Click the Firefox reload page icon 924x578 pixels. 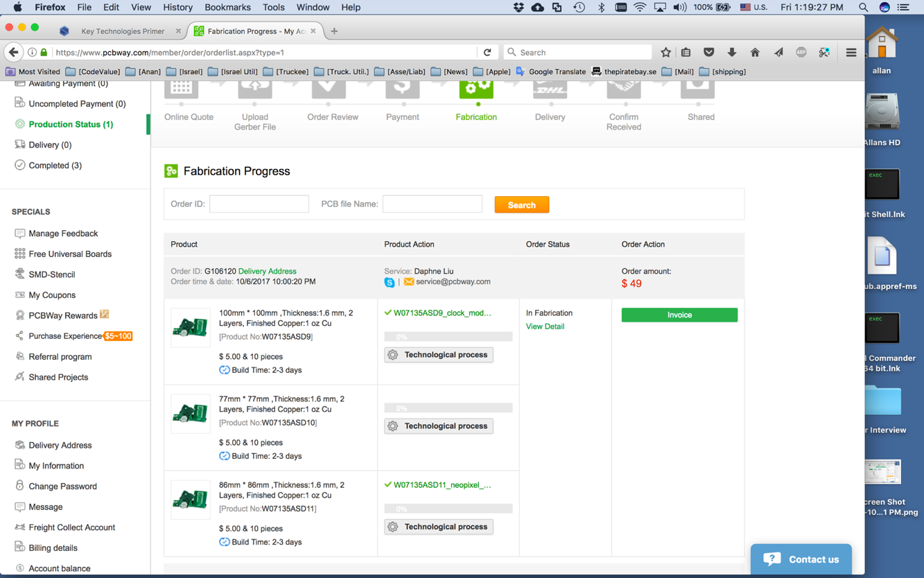[x=487, y=53]
